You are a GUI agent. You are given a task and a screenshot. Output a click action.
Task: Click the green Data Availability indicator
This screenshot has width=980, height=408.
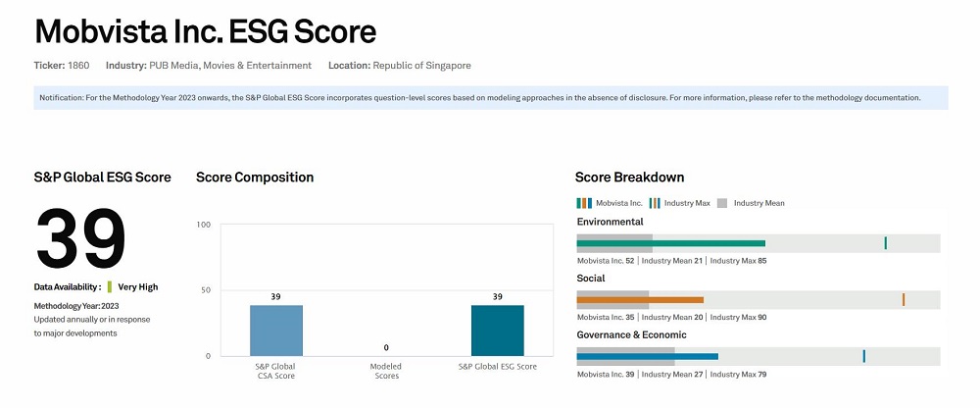click(110, 287)
